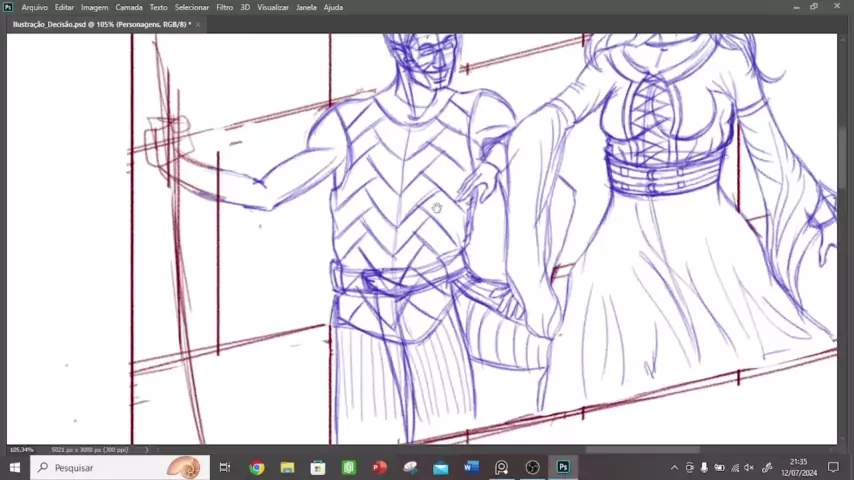This screenshot has width=854, height=480.
Task: Open the Arquivo menu
Action: pyautogui.click(x=34, y=7)
